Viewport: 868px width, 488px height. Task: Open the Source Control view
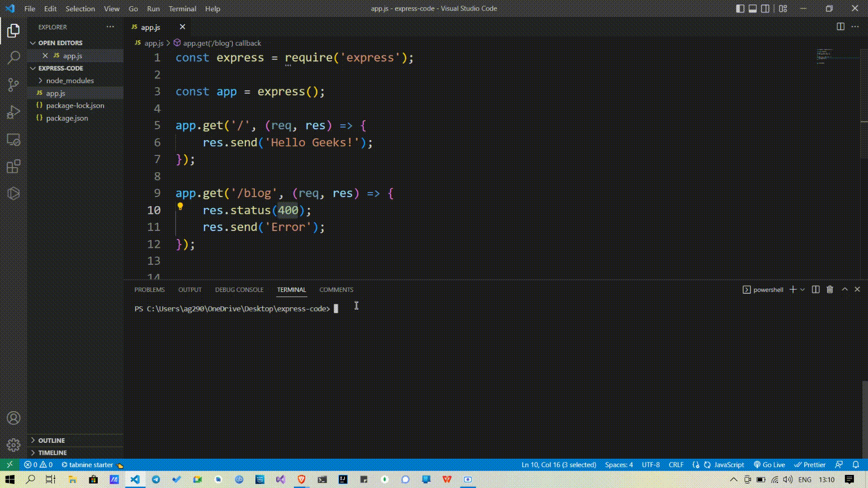[x=14, y=85]
